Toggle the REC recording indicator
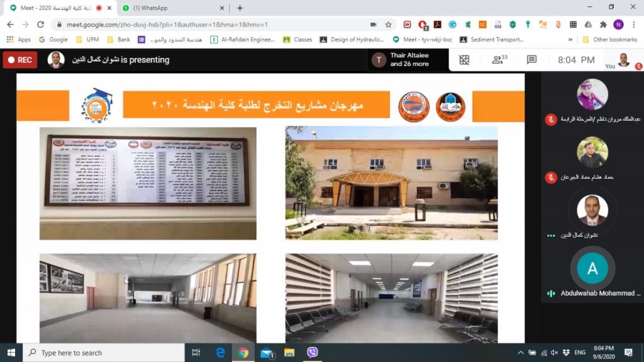This screenshot has width=644, height=362. 20,60
